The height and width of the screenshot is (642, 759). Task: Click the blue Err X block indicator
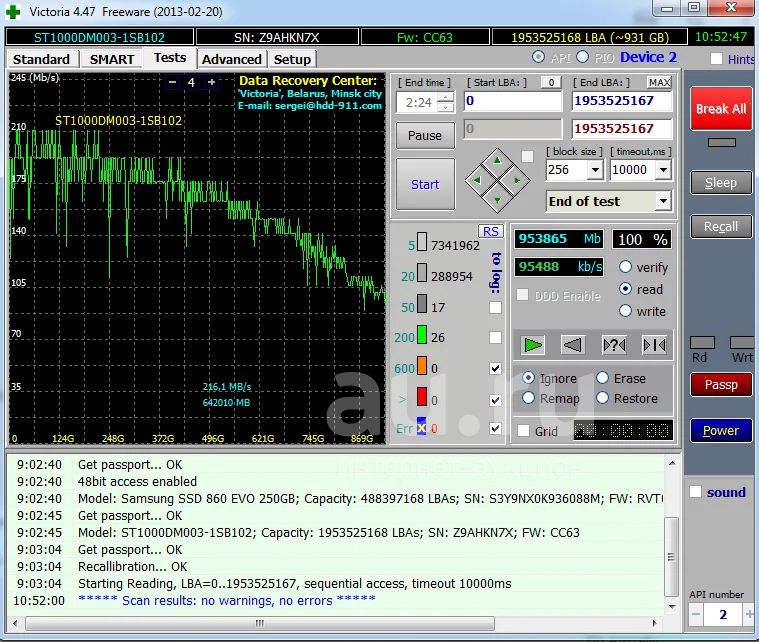pyautogui.click(x=422, y=426)
